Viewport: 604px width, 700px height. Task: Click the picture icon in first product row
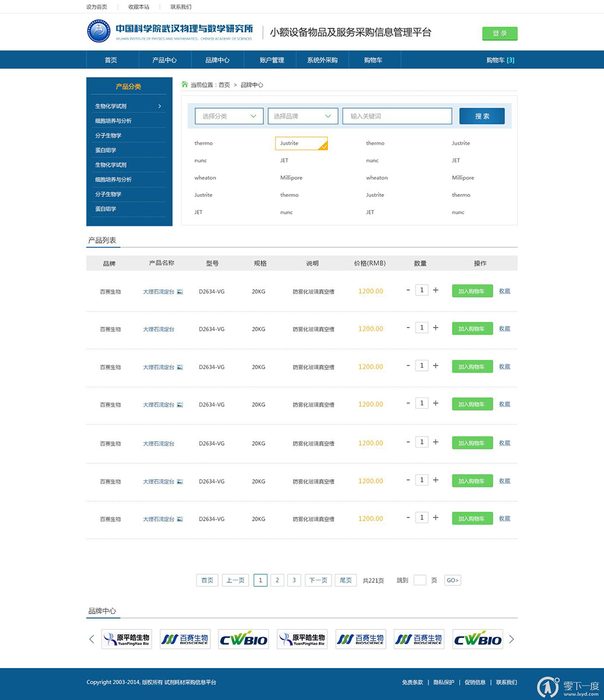click(x=180, y=292)
